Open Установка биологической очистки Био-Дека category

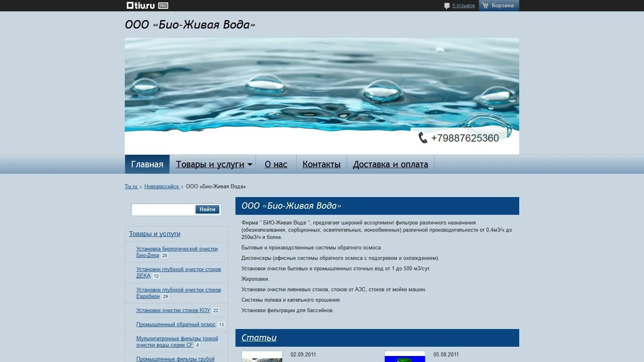pyautogui.click(x=177, y=252)
